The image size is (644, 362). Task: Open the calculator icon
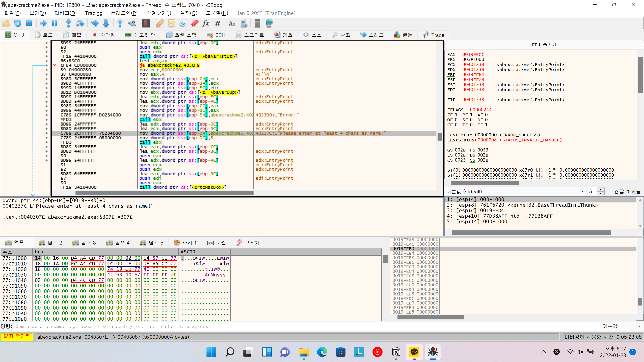click(x=257, y=23)
